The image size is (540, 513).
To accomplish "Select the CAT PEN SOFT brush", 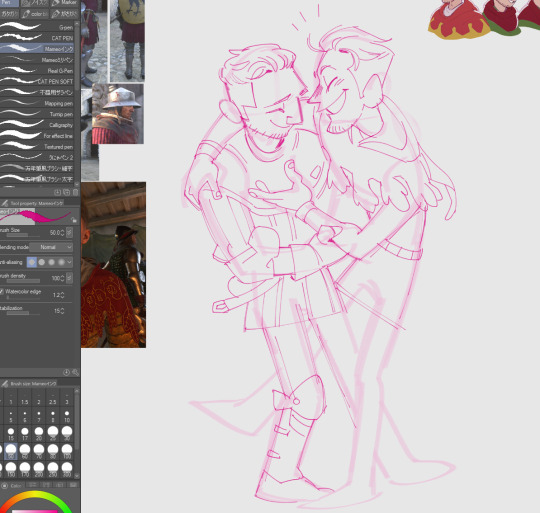I will click(37, 81).
